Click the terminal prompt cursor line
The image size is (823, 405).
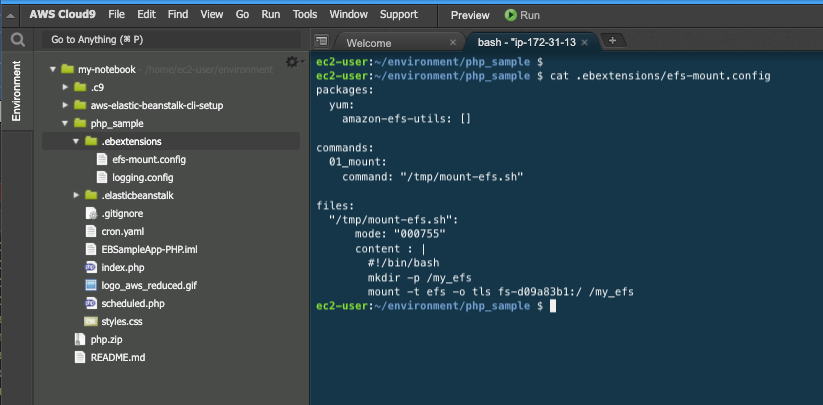click(436, 306)
